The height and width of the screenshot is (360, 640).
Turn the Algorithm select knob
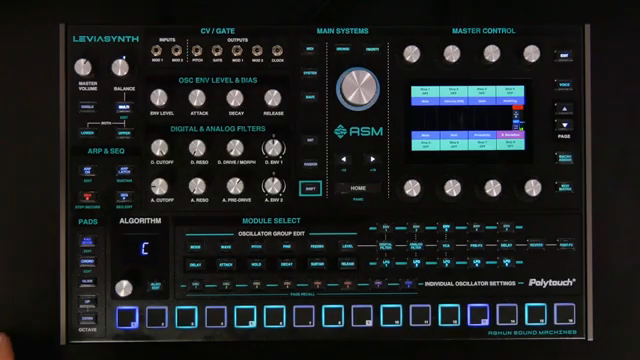124,289
